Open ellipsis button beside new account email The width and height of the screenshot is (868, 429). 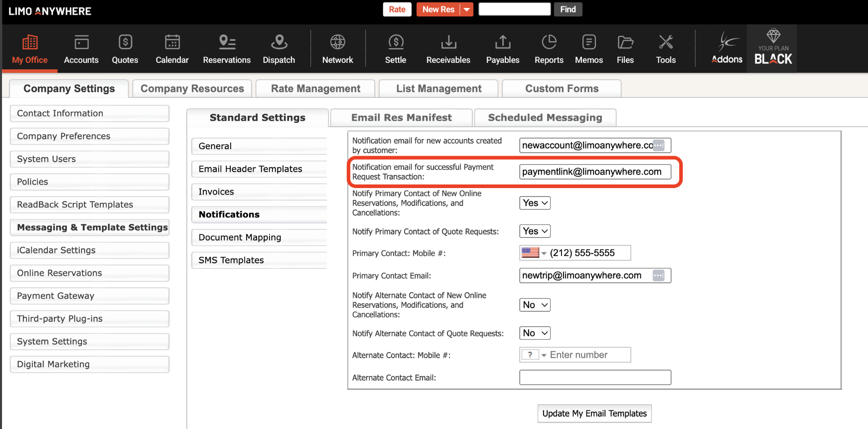(659, 145)
